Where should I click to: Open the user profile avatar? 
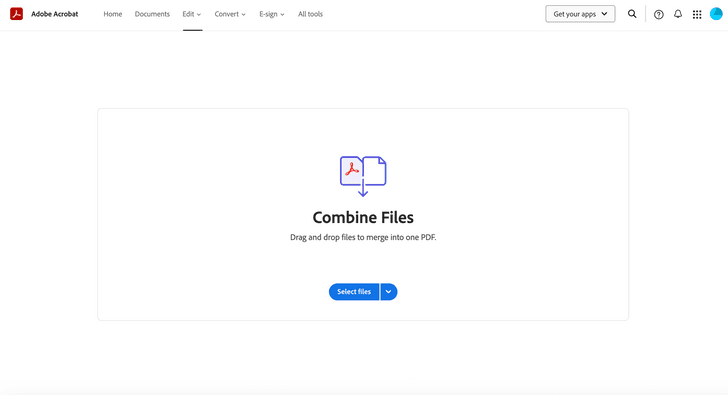pyautogui.click(x=716, y=14)
